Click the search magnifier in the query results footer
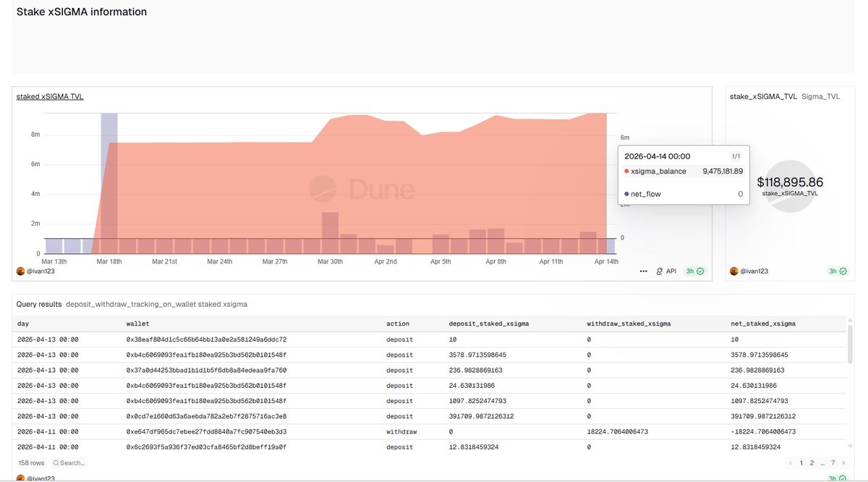 click(56, 462)
